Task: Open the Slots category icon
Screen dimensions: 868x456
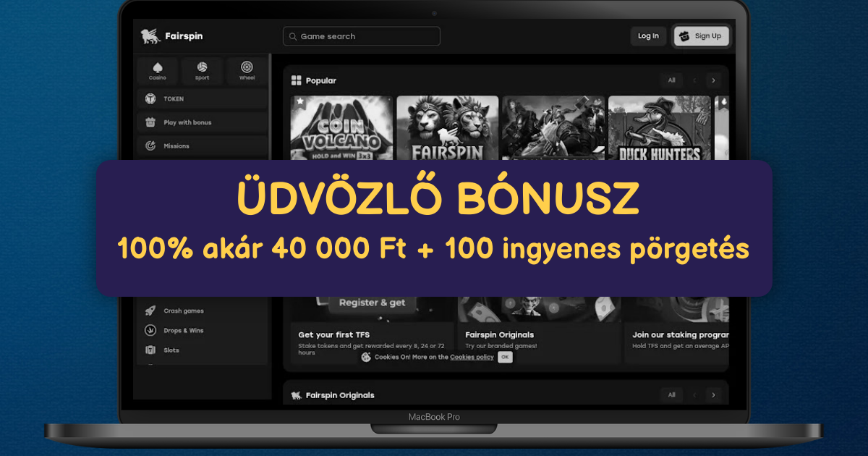Action: 150,350
